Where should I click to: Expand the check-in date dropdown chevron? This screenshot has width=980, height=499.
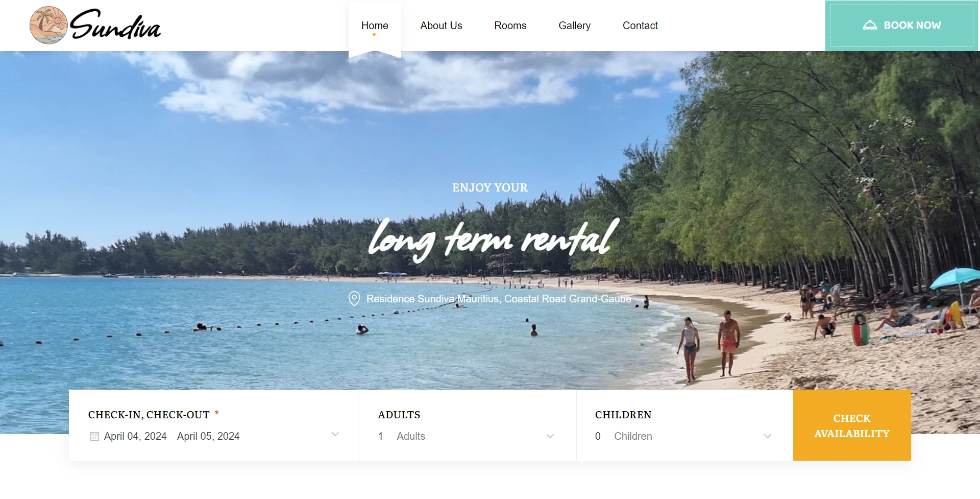coord(335,435)
